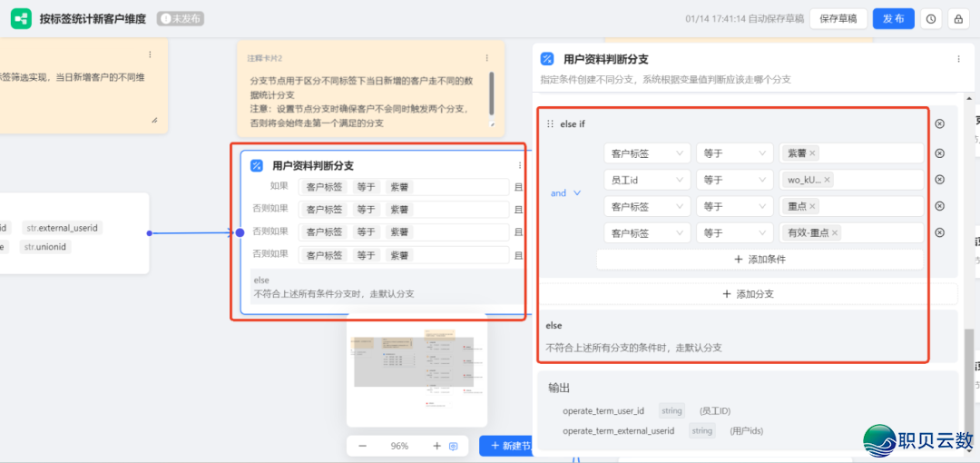The image size is (980, 463).
Task: Remove the 紫薯 tag chip
Action: point(812,153)
